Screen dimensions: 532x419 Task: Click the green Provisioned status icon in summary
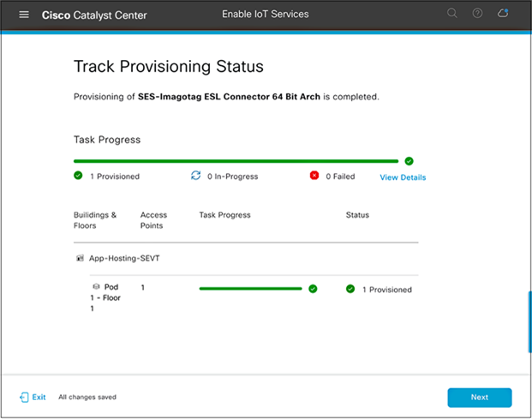tap(78, 176)
